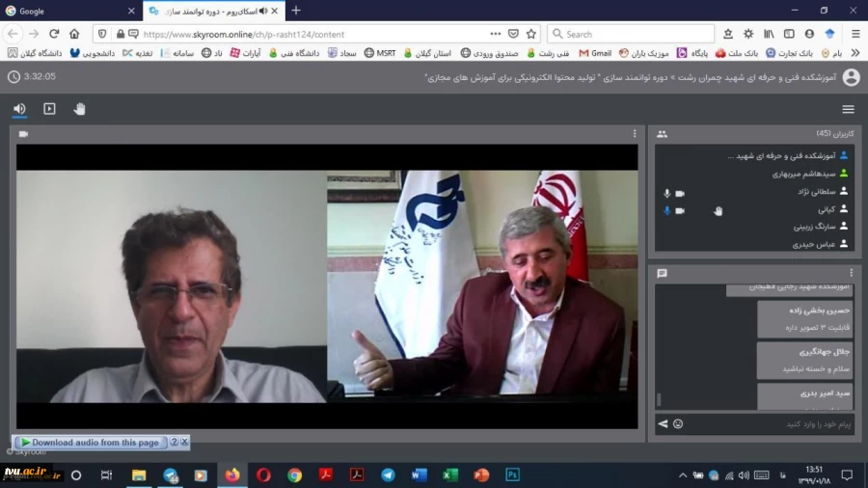Open the user profile avatar icon
Screen dimensions: 868x488
pos(851,77)
